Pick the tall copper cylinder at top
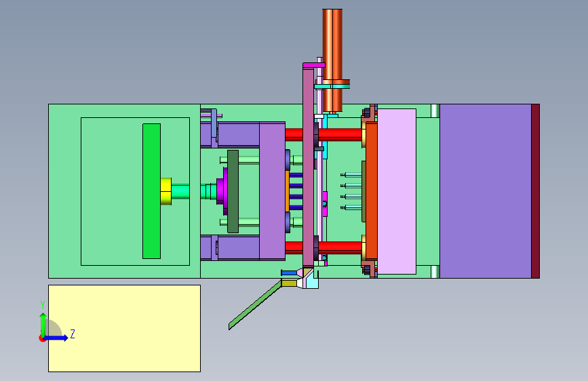This screenshot has width=588, height=381. click(x=332, y=60)
